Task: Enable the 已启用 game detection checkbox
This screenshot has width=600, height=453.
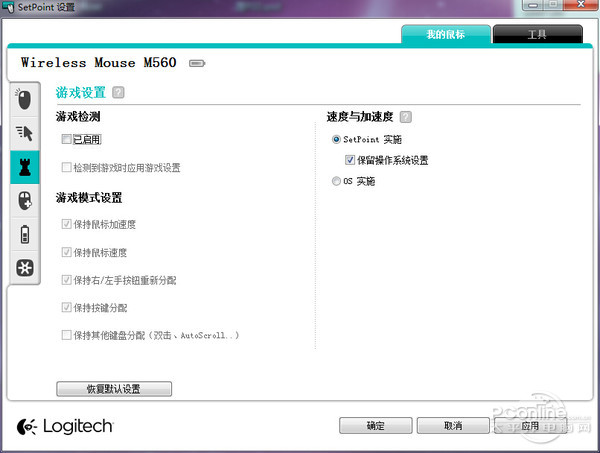Action: tap(67, 139)
